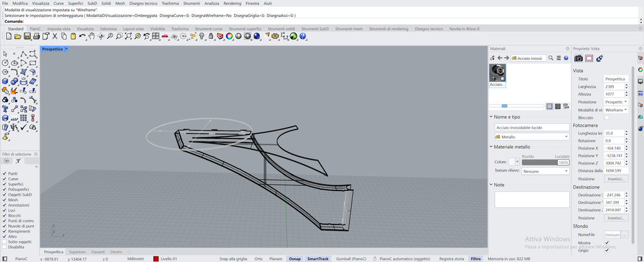
Task: Save the model with the floppy disk icon
Action: click(x=27, y=36)
